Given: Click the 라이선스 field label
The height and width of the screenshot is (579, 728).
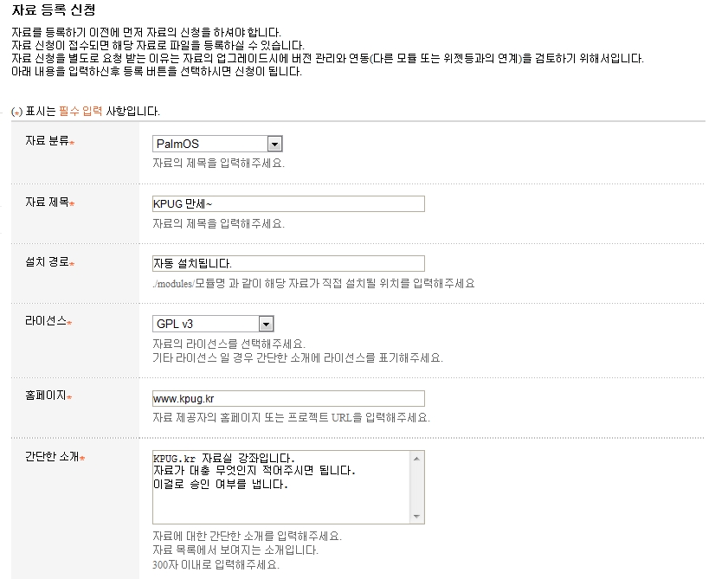Looking at the screenshot, I should point(48,321).
